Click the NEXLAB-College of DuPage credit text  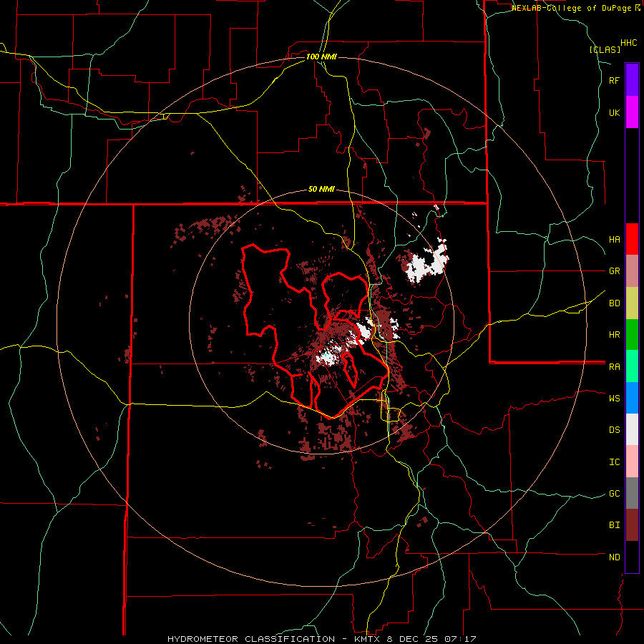[571, 8]
